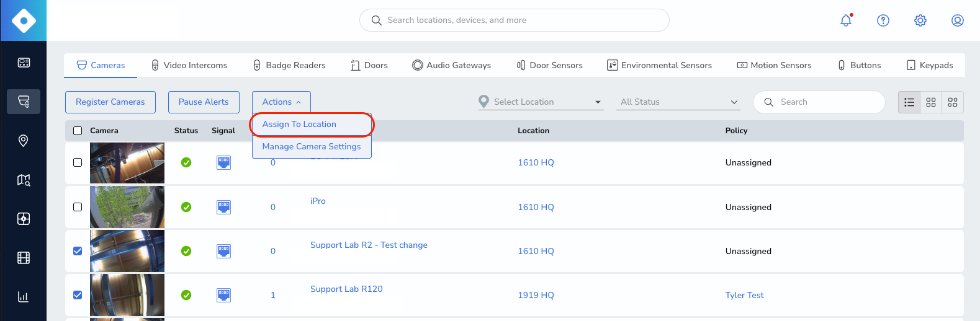Switch to Motion Sensors tab
980x321 pixels.
(774, 65)
